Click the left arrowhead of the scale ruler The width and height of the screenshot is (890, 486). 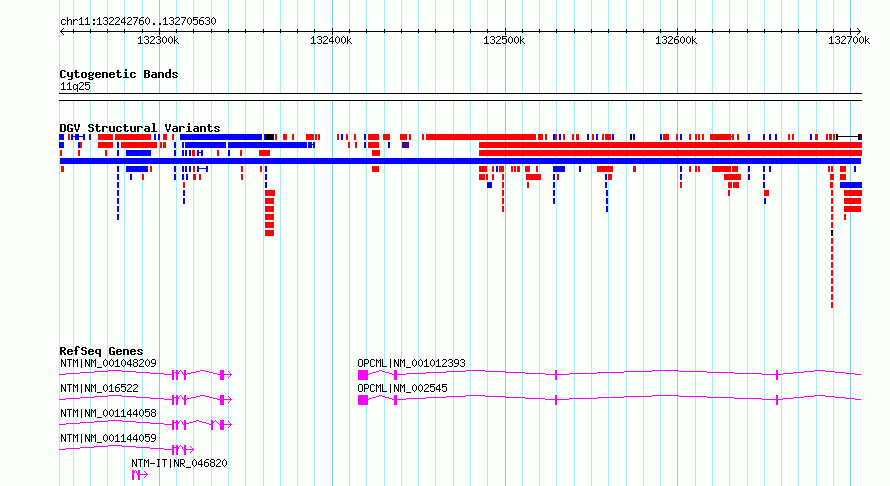pyautogui.click(x=62, y=32)
